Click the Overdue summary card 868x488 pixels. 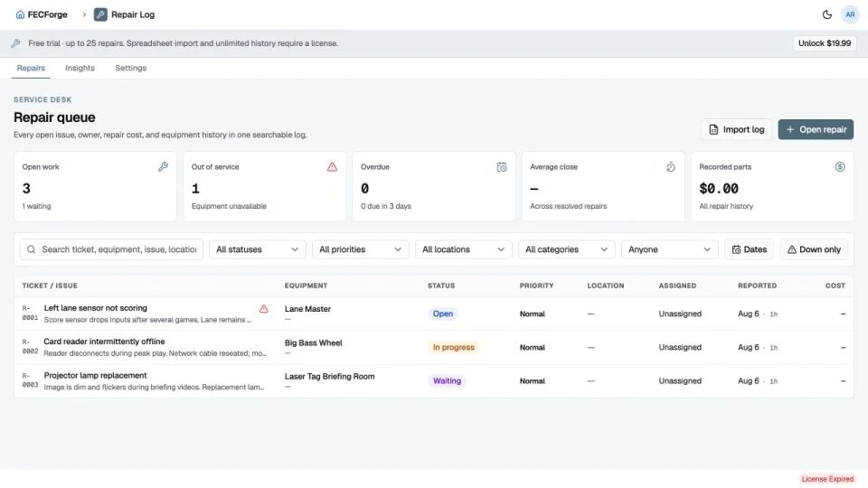pos(433,186)
